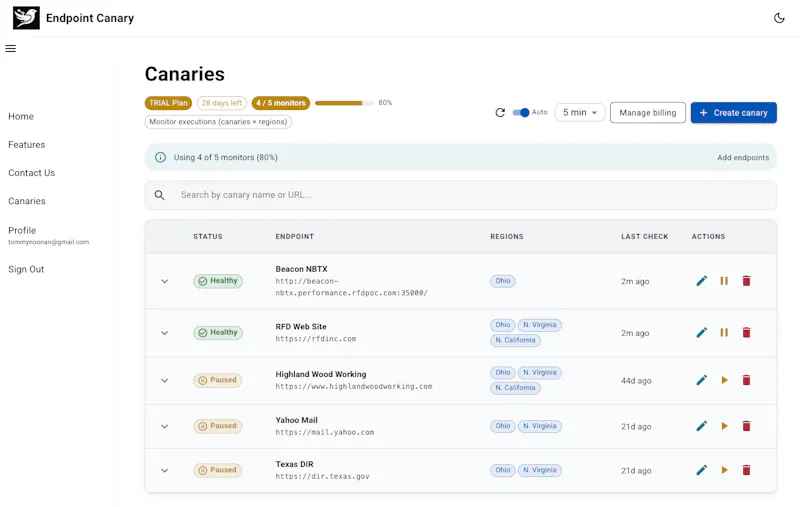The width and height of the screenshot is (800, 507).
Task: Expand the Texas DIR row
Action: 164,470
